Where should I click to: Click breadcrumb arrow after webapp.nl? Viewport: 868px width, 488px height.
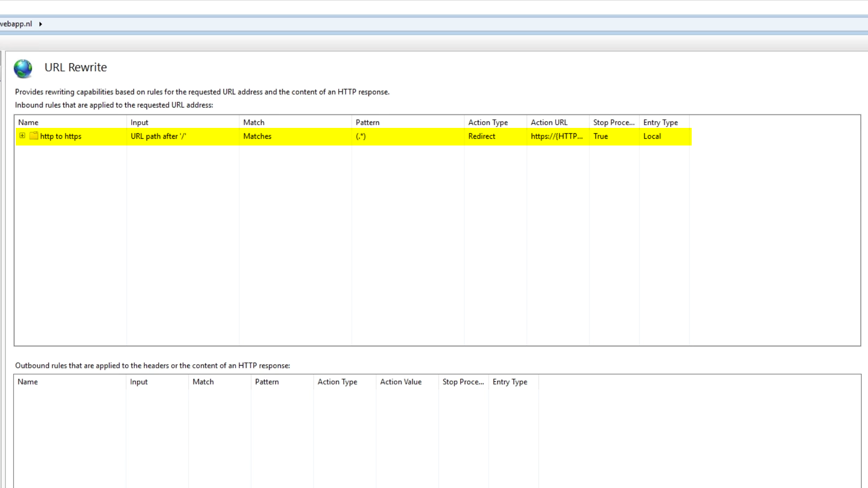(41, 24)
